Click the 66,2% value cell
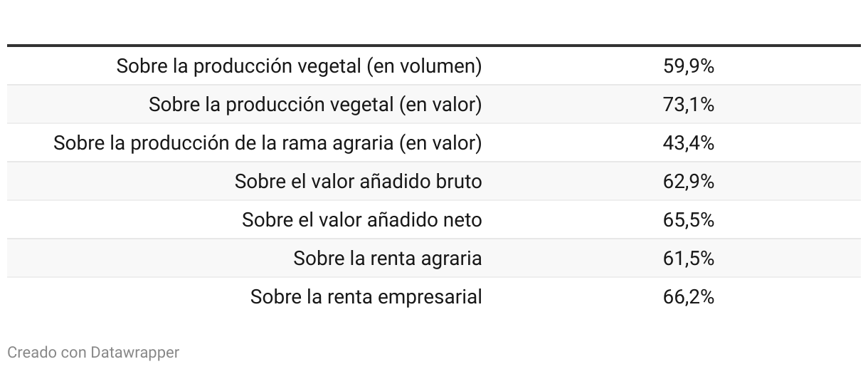Screen dimensions: 868x369 pyautogui.click(x=688, y=297)
